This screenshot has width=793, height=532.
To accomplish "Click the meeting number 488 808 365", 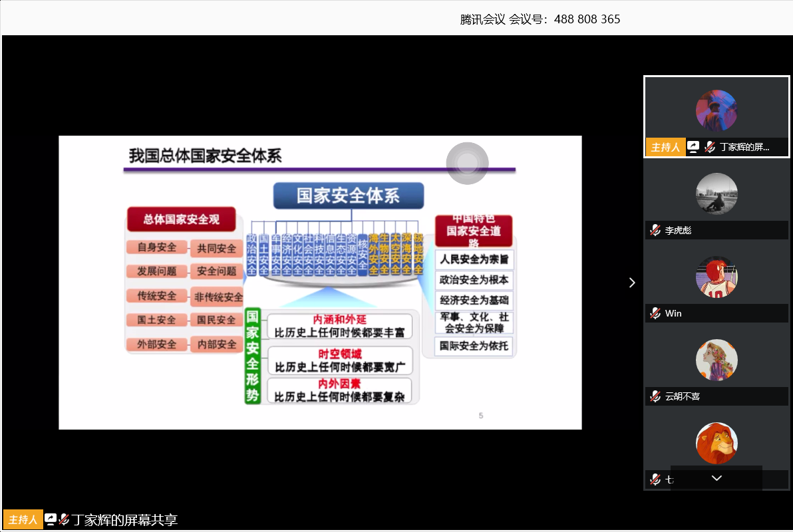I will point(587,19).
